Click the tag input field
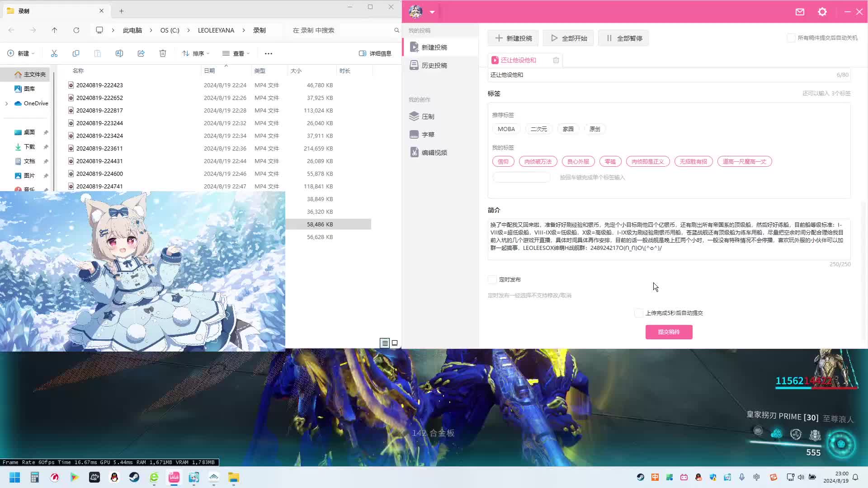Screen dimensions: 868x488 click(521, 178)
